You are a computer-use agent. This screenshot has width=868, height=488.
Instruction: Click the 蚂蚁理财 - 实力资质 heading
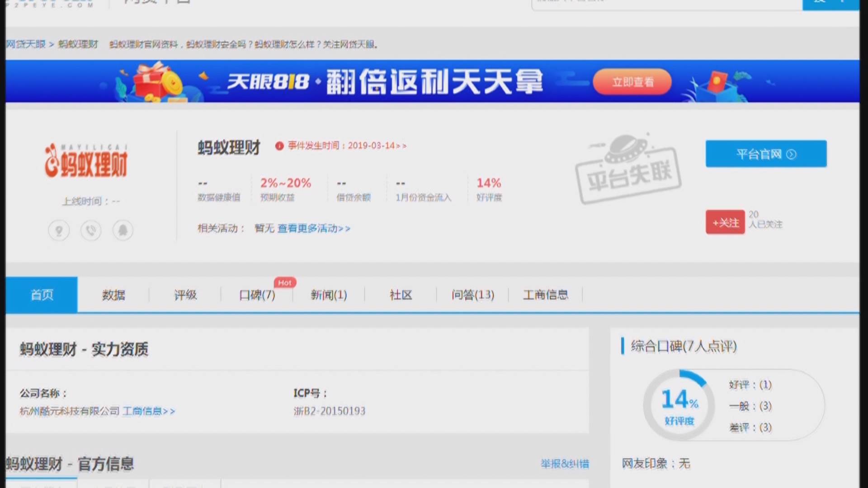pos(84,349)
